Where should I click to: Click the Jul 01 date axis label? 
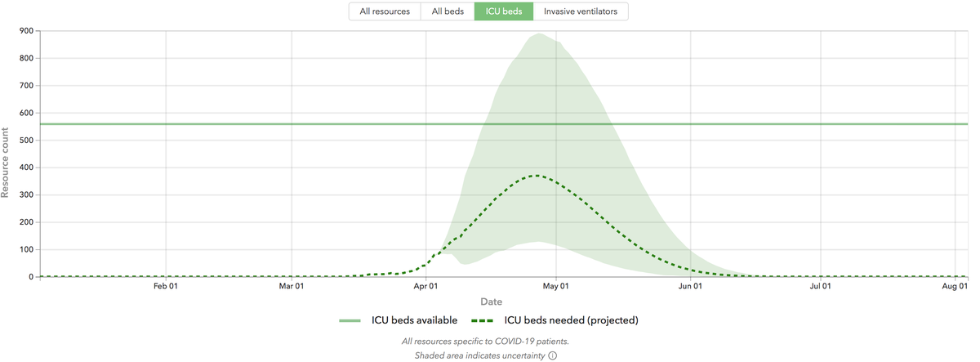821,286
